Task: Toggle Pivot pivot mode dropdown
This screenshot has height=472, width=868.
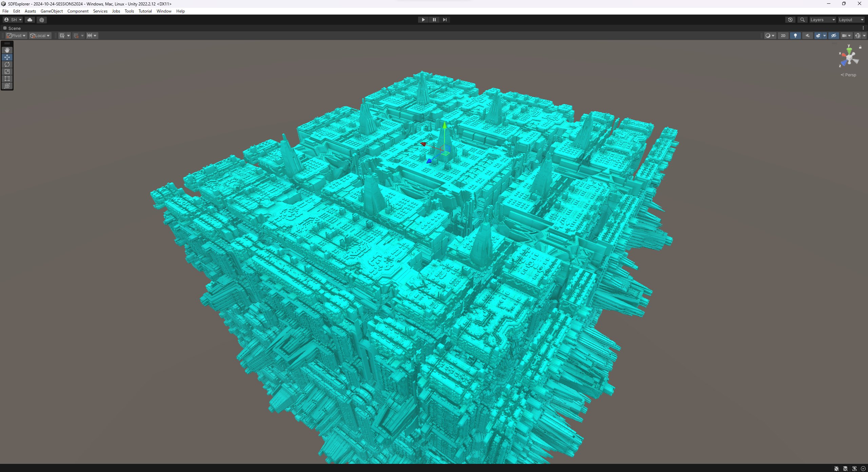Action: (16, 36)
